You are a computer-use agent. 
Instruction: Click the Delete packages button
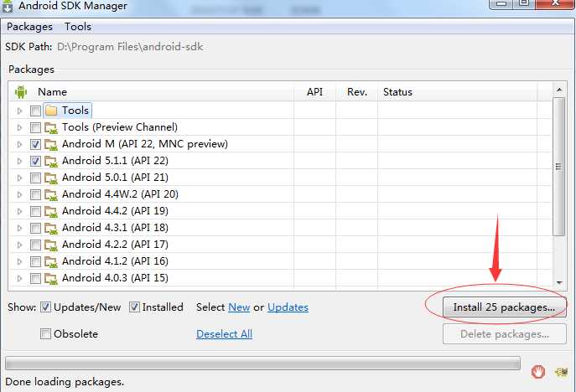505,334
